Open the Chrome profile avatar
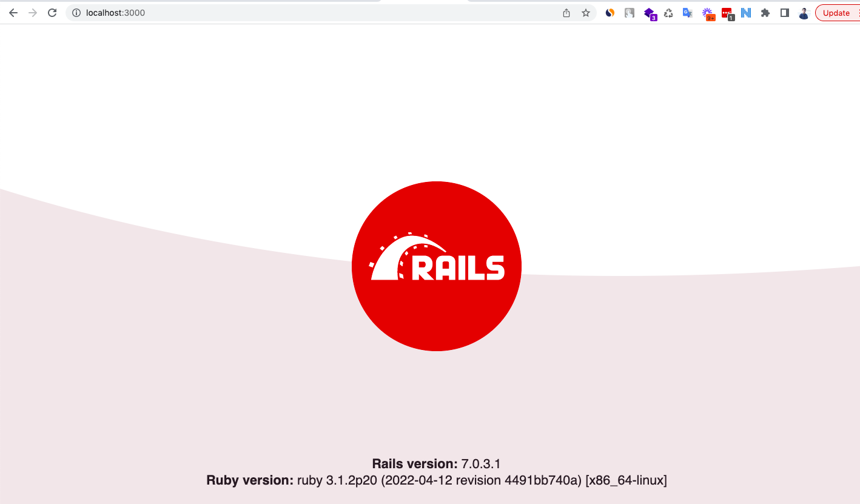 (804, 13)
